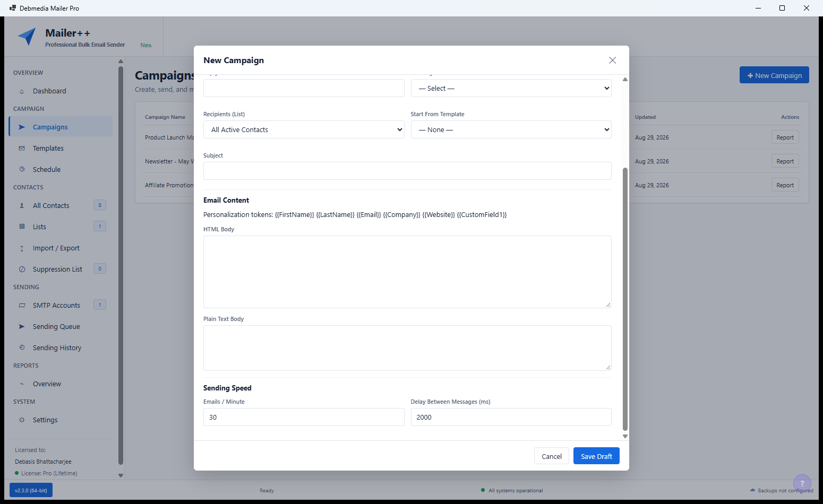Click the Overview reports chart icon

tap(22, 384)
